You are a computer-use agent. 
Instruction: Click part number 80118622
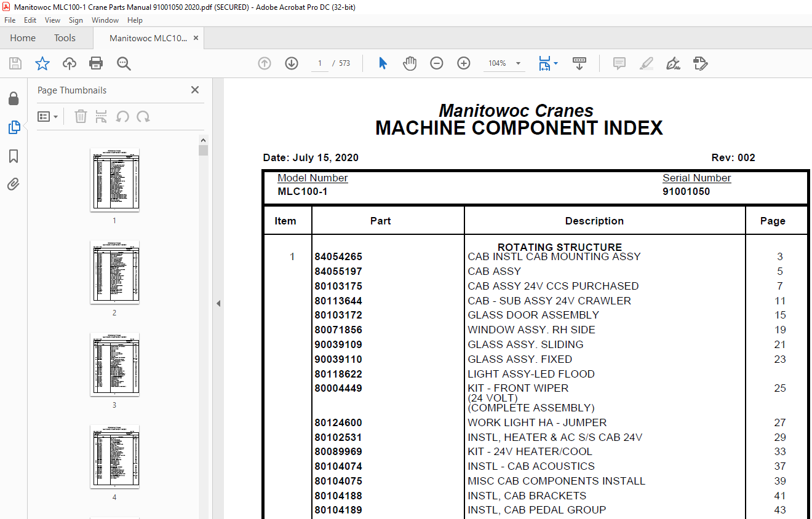[338, 374]
